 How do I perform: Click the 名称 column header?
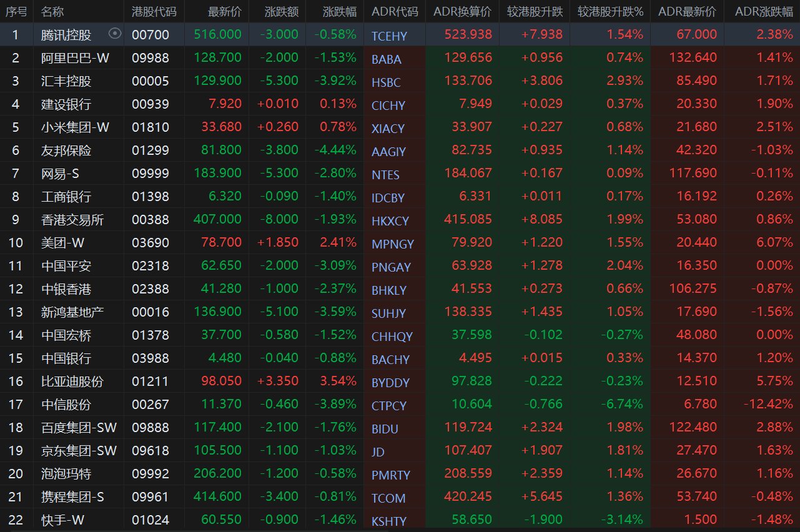pyautogui.click(x=52, y=12)
